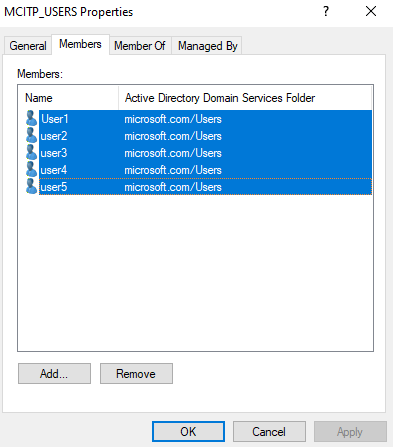Viewport: 393px width, 447px height.
Task: Sort by the Name column header
Action: 68,98
